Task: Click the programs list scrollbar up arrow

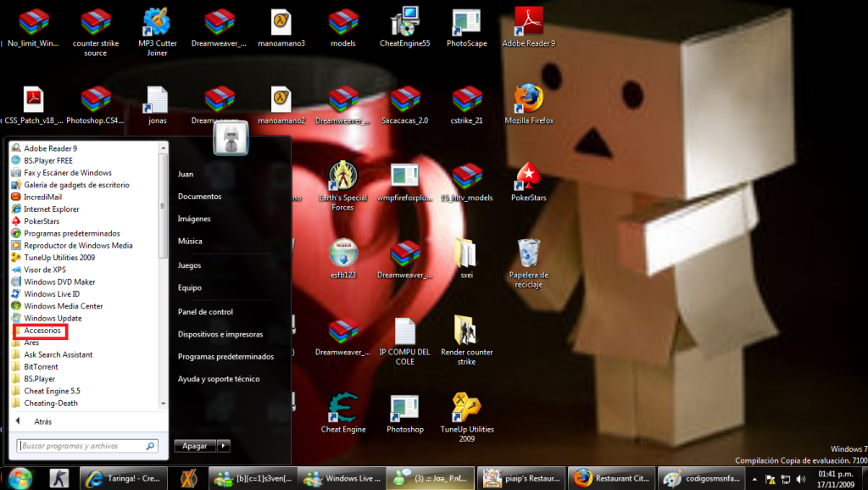Action: [x=164, y=148]
